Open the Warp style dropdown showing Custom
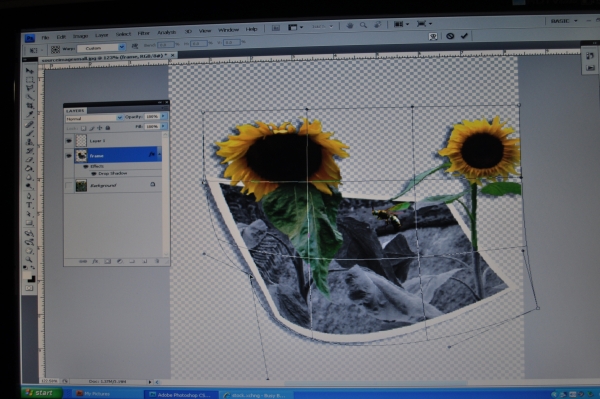Screen dimensions: 600x399 click(x=101, y=48)
